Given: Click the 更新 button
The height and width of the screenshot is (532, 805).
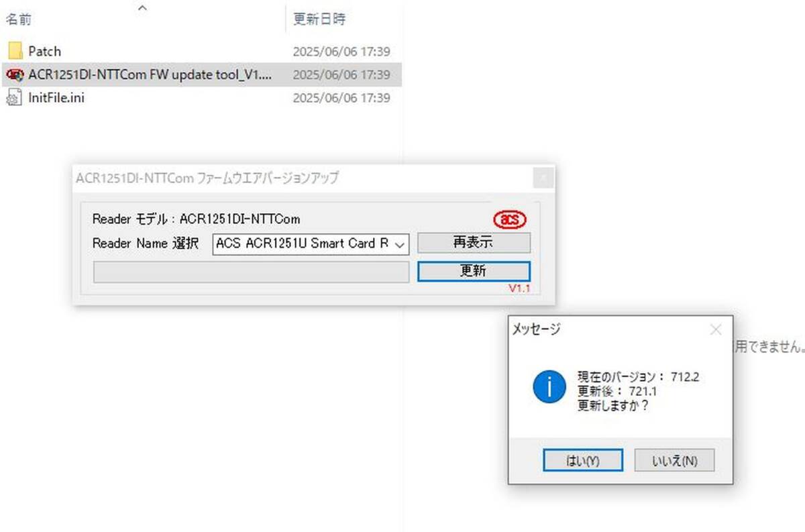Looking at the screenshot, I should point(474,271).
